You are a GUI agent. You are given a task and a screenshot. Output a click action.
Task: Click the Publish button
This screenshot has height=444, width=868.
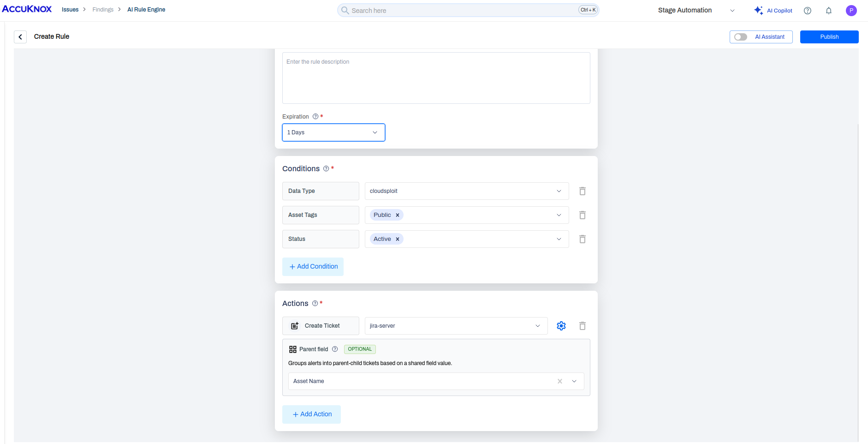point(829,37)
